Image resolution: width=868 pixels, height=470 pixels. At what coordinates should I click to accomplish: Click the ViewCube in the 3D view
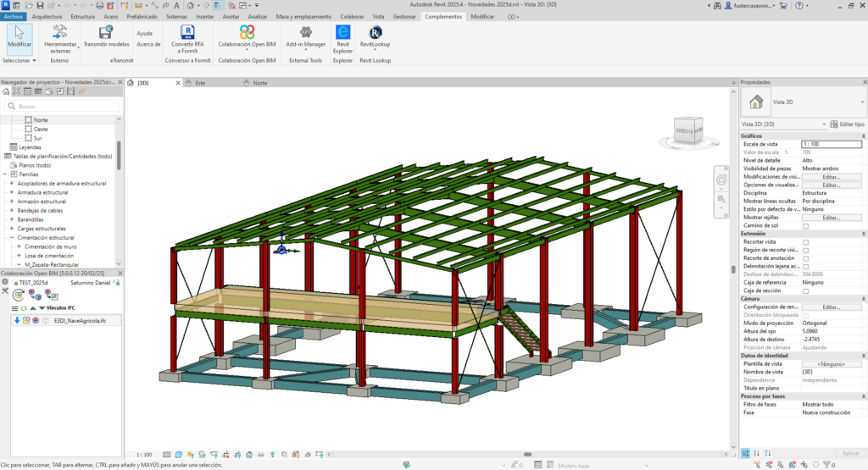click(x=687, y=129)
